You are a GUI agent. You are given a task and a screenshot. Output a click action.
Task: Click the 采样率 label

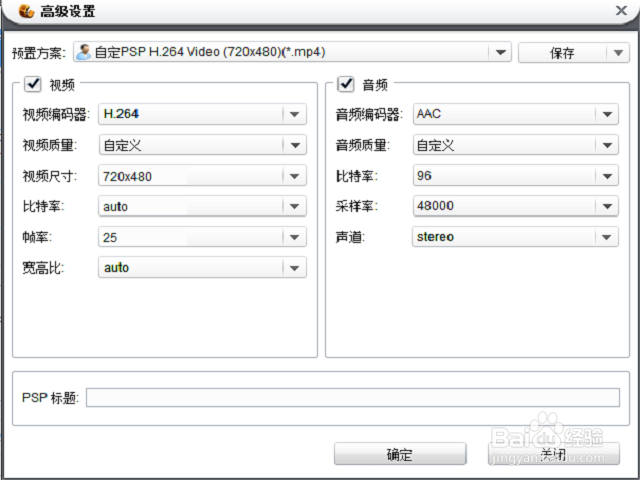click(x=356, y=206)
